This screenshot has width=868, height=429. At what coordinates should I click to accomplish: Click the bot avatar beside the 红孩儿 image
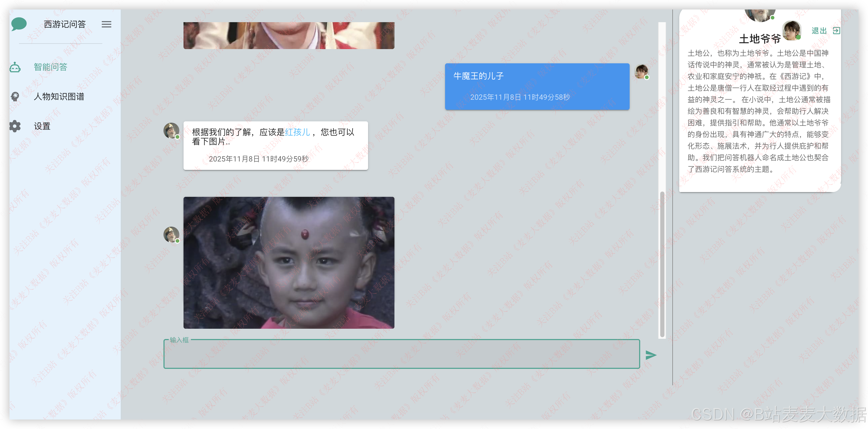(171, 234)
